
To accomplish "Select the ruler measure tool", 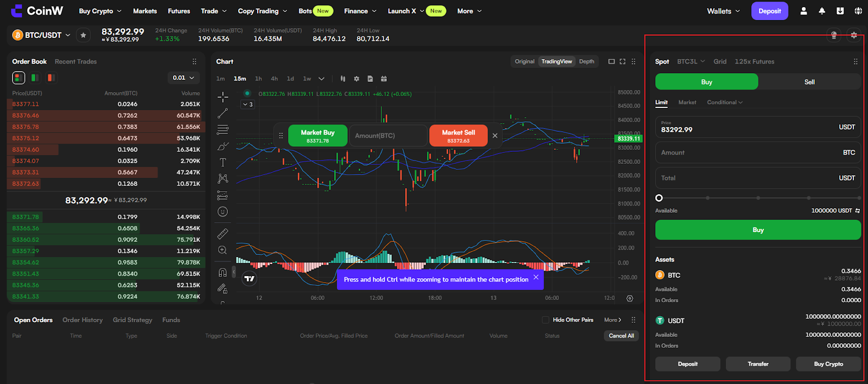I will 222,234.
